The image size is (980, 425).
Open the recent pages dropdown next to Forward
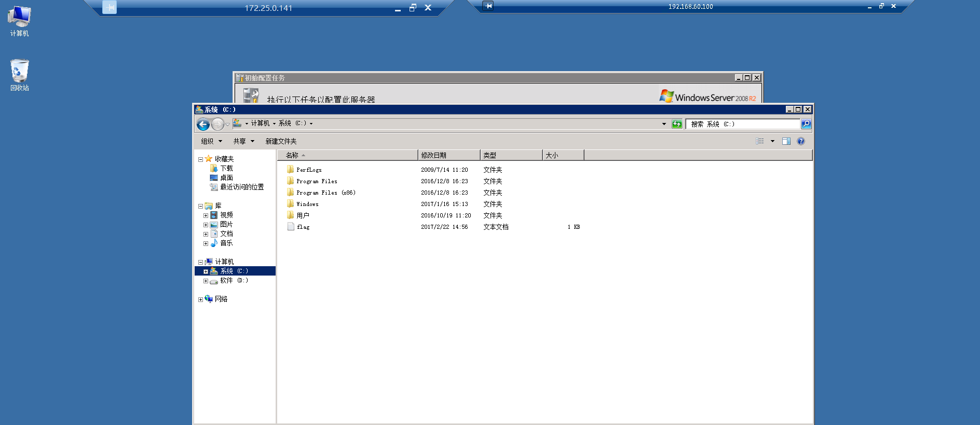227,125
